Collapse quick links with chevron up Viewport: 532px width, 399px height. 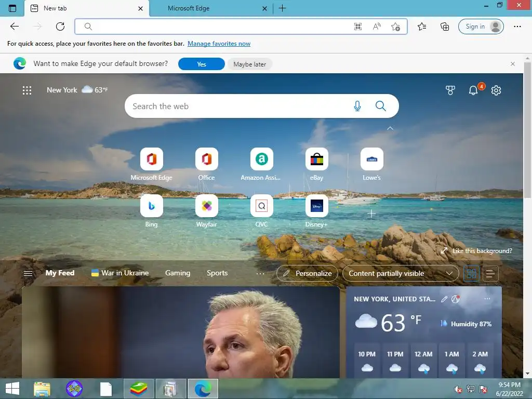pyautogui.click(x=390, y=128)
